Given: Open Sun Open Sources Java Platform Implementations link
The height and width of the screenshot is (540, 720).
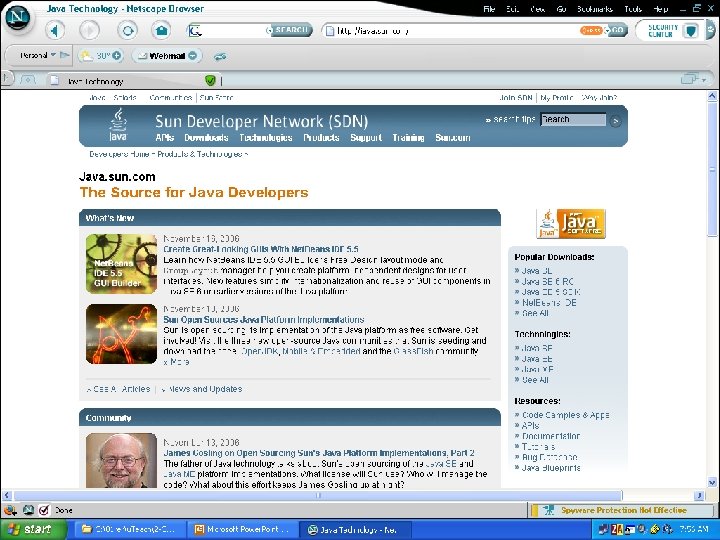Looking at the screenshot, I should [264, 320].
